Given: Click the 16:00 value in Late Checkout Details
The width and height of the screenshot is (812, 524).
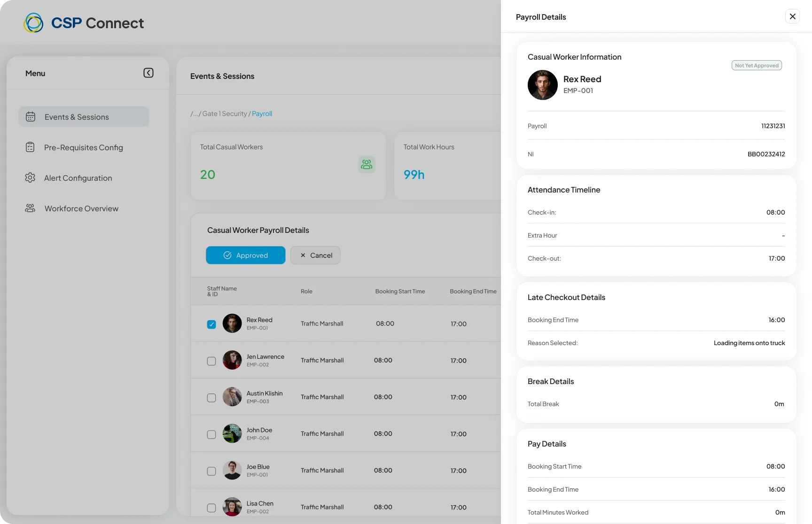Looking at the screenshot, I should 777,320.
